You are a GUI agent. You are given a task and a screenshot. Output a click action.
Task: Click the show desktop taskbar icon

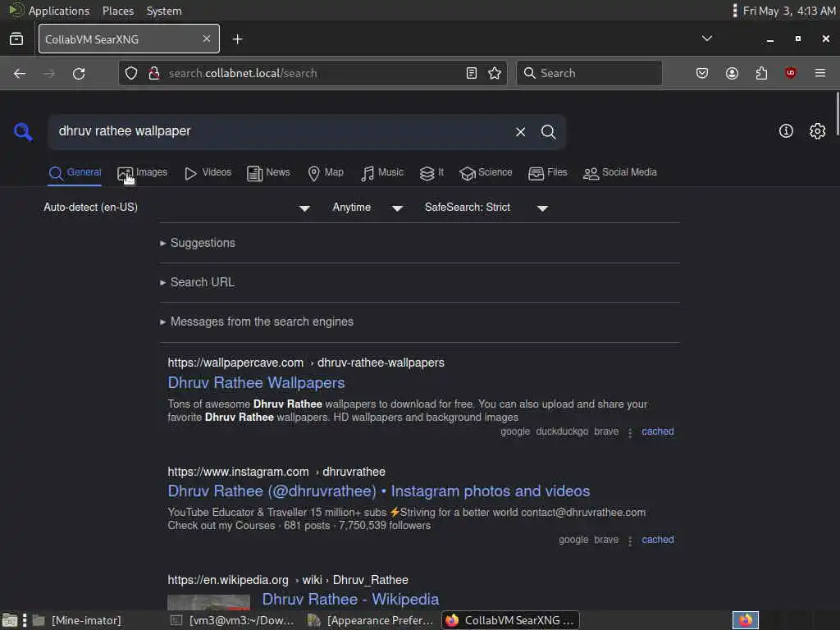[x=9, y=620]
